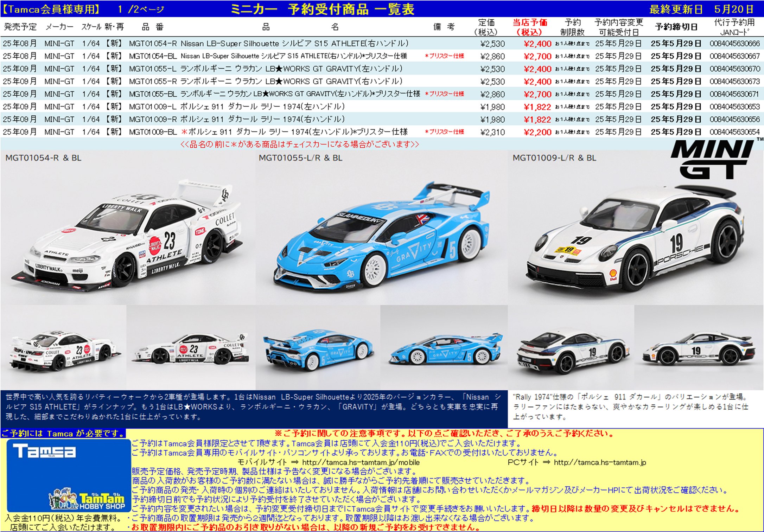764x532 pixels.
Task: Click the red chase car notice line
Action: tap(300, 144)
